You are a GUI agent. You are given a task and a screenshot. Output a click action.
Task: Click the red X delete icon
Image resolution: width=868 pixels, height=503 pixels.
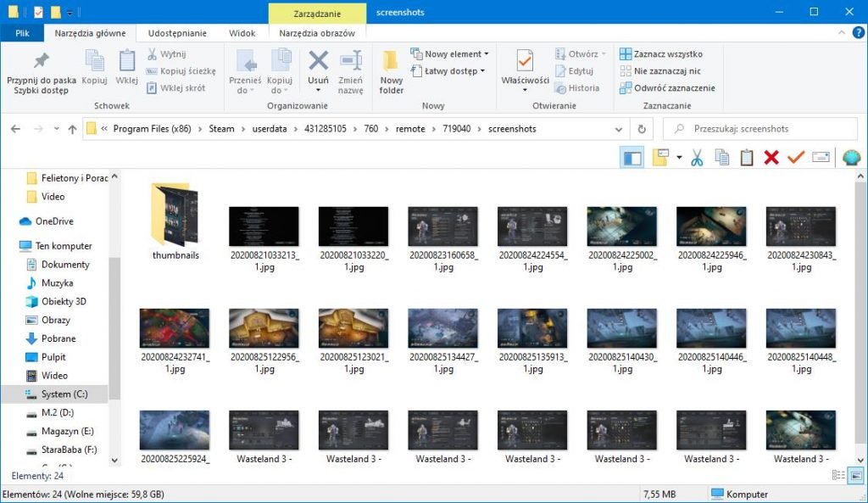tap(771, 158)
